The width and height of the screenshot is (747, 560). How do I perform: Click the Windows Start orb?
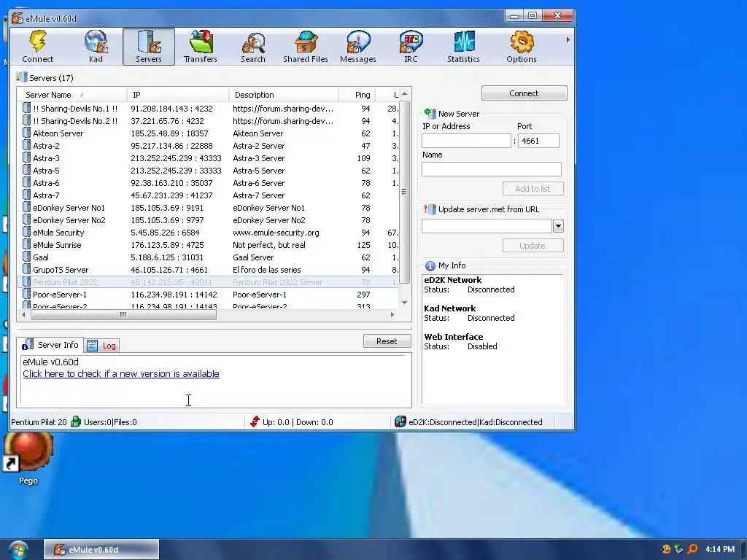point(18,550)
